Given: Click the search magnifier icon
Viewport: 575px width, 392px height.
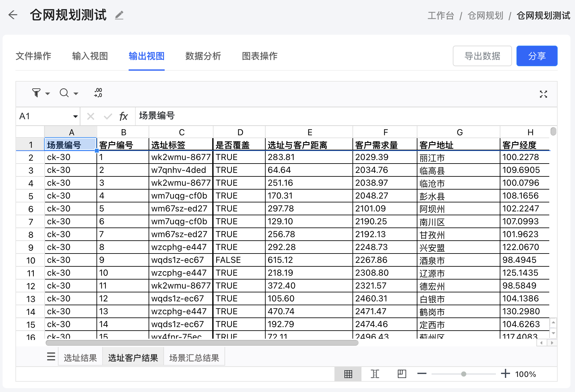Looking at the screenshot, I should [x=64, y=93].
